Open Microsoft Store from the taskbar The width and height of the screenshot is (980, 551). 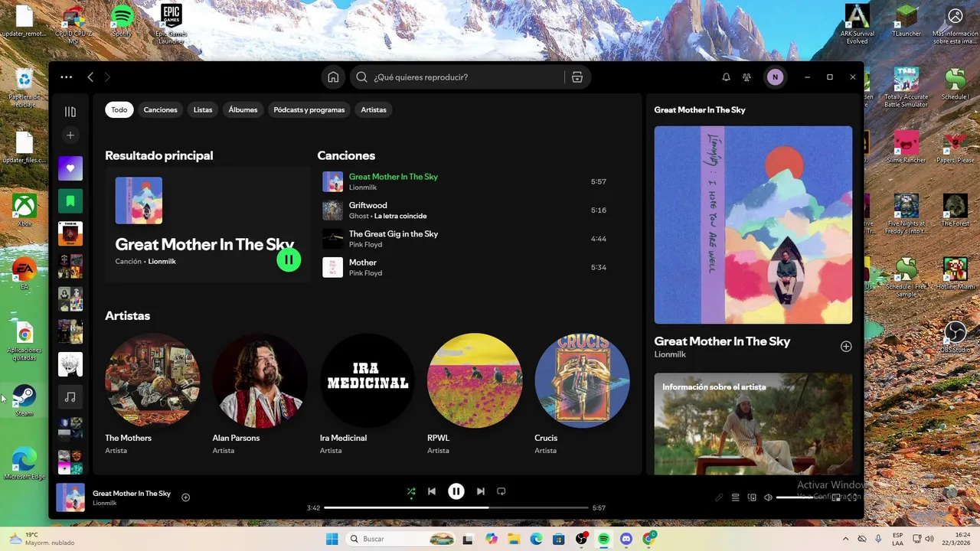pos(559,540)
